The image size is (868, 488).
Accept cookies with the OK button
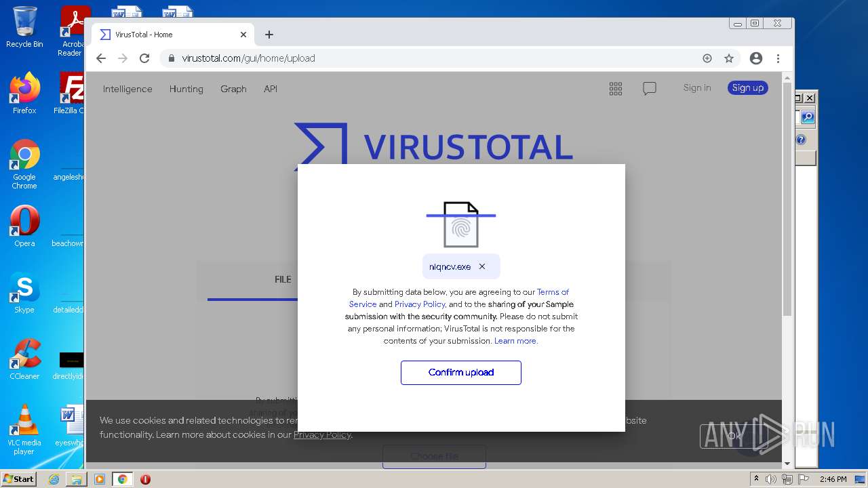point(734,436)
